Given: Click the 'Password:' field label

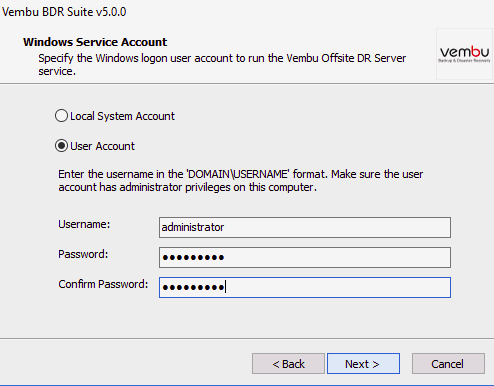Looking at the screenshot, I should [x=83, y=254].
